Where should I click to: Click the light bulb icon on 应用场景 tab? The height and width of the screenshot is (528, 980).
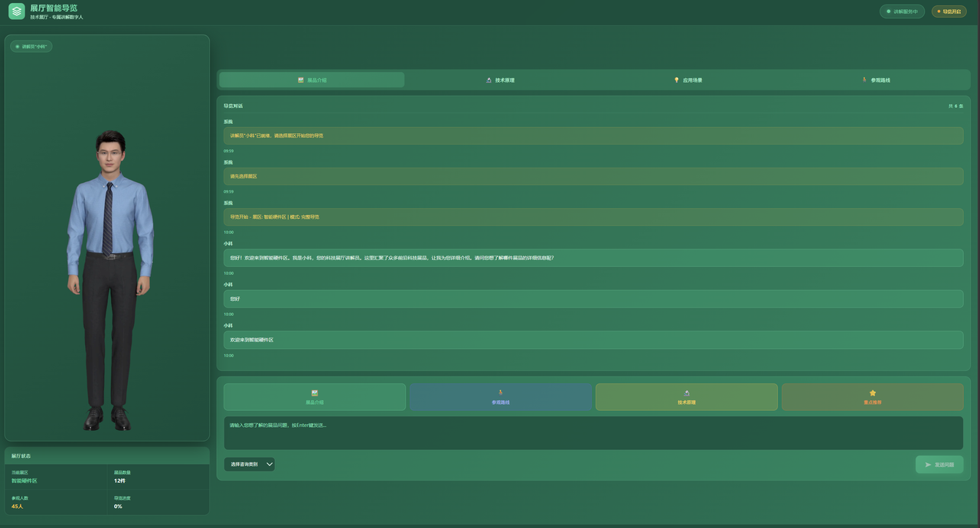[x=677, y=80]
